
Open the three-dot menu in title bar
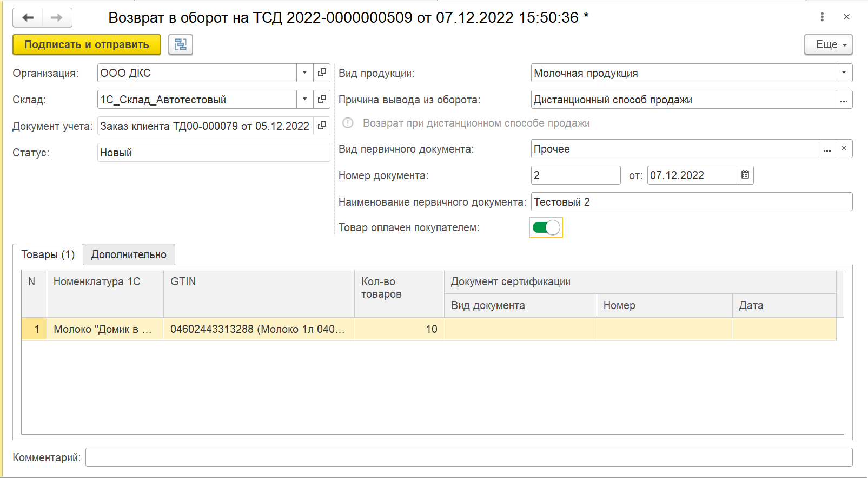(x=822, y=17)
